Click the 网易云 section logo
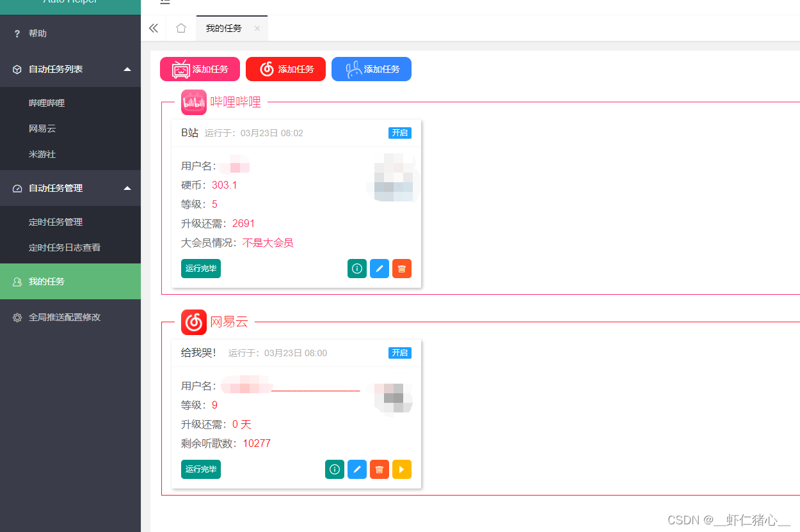The height and width of the screenshot is (532, 800). click(194, 322)
